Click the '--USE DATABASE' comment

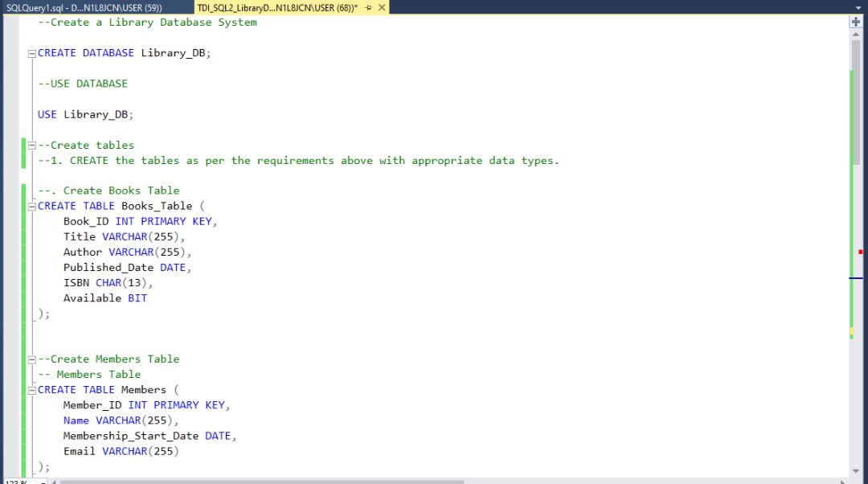(83, 84)
